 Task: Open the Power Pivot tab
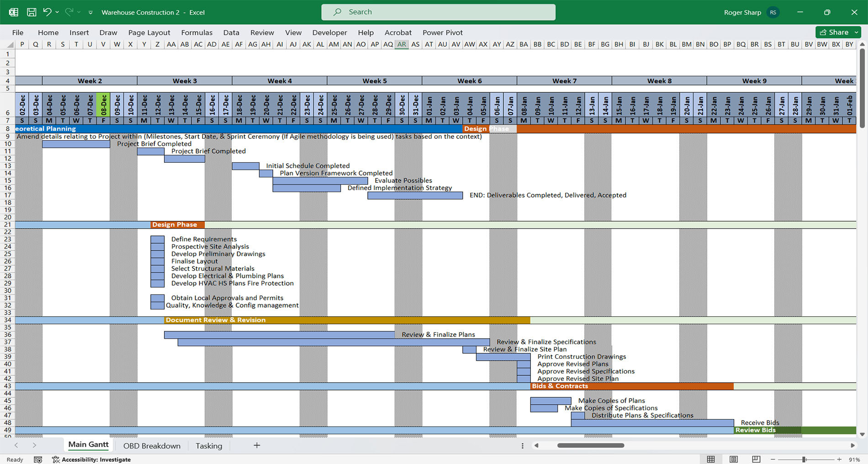coord(443,32)
